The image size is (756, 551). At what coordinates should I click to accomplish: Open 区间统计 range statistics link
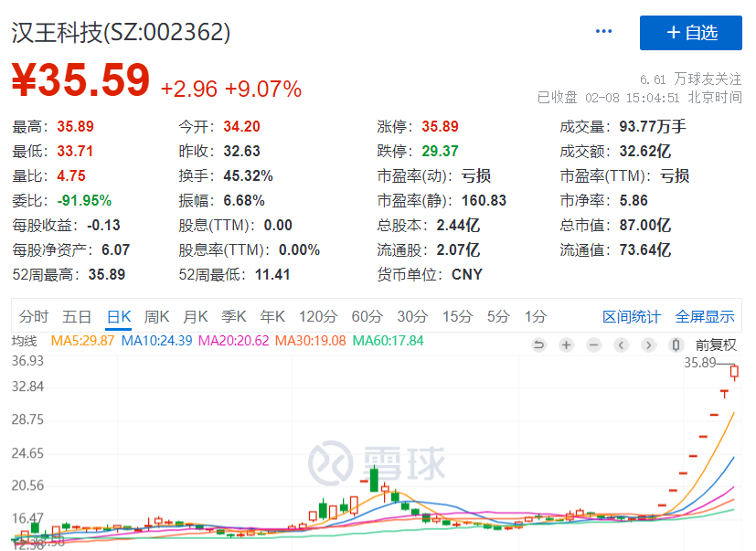[631, 317]
